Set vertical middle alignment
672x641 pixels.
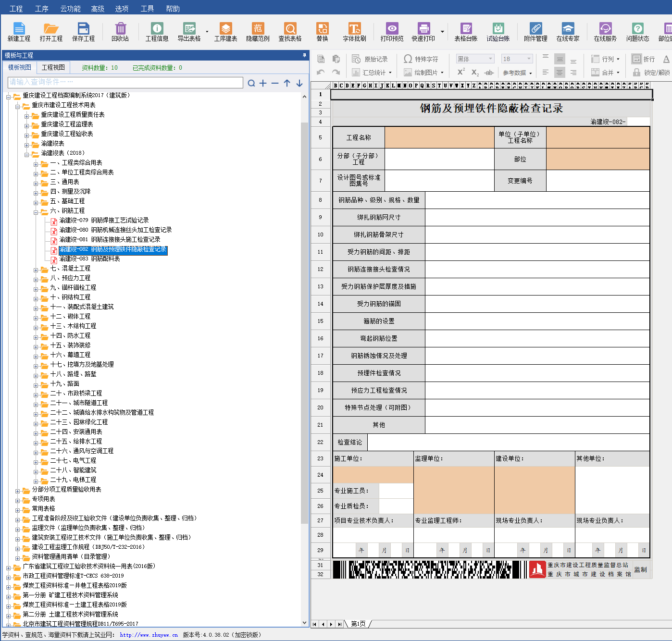tap(560, 59)
